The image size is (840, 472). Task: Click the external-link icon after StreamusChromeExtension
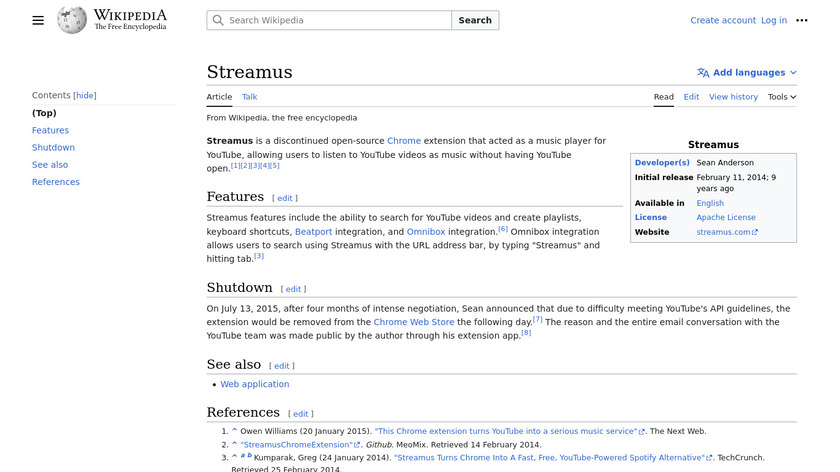[357, 445]
